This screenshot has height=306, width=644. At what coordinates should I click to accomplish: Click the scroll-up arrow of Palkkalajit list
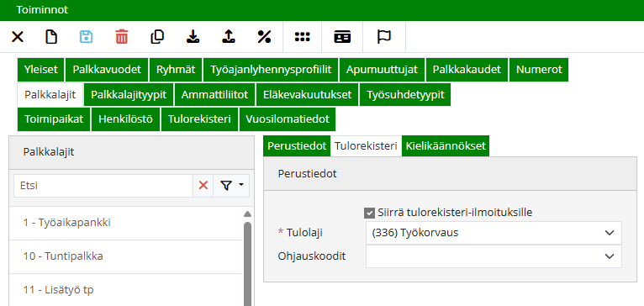point(247,214)
